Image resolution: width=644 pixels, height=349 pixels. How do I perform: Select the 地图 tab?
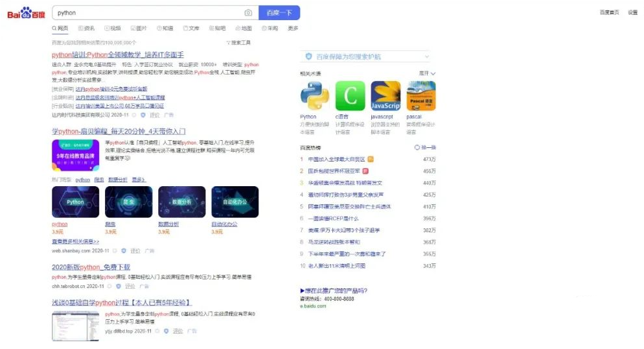tap(244, 29)
